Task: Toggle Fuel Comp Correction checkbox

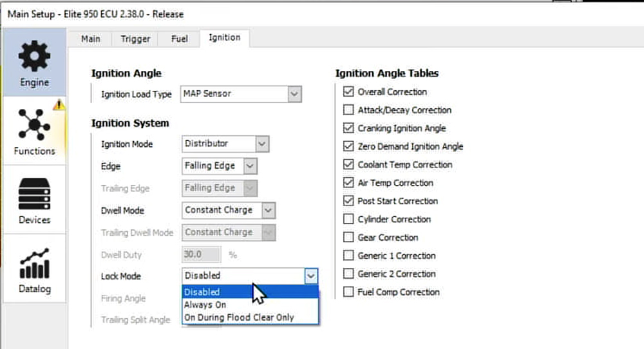Action: [x=348, y=292]
